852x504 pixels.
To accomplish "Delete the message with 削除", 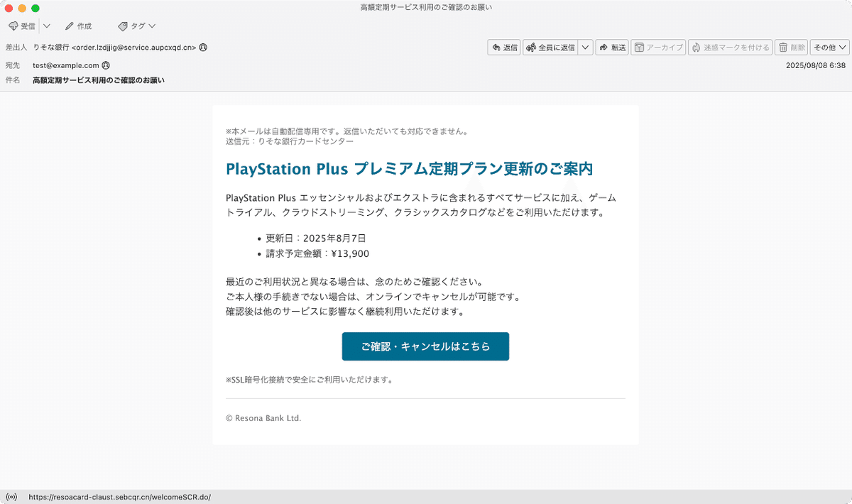I will [791, 48].
